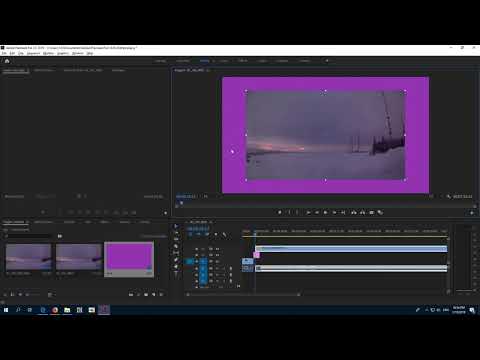
Task: Click the wrench settings icon in Program Monitor
Action: [449, 196]
